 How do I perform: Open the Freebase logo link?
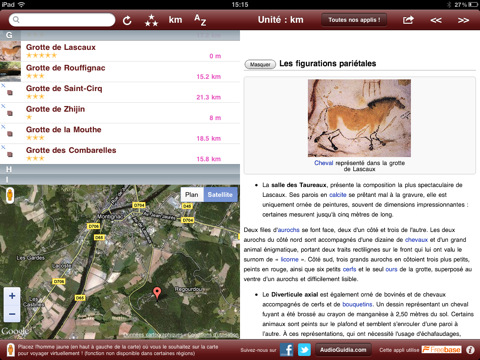coord(442,350)
